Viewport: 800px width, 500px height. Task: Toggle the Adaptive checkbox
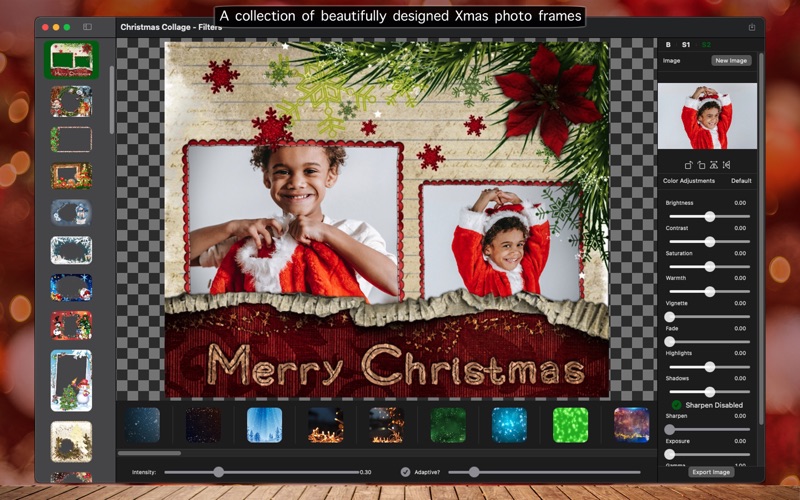pyautogui.click(x=405, y=472)
